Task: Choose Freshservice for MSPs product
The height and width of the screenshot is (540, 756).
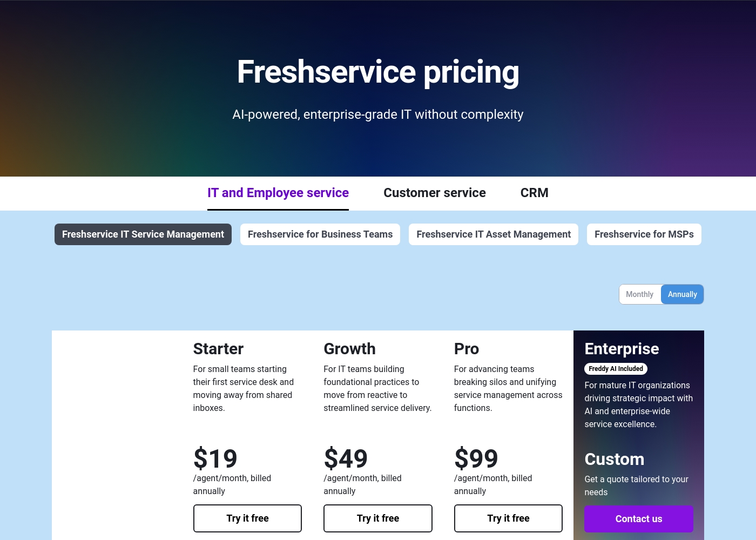Action: (x=644, y=234)
